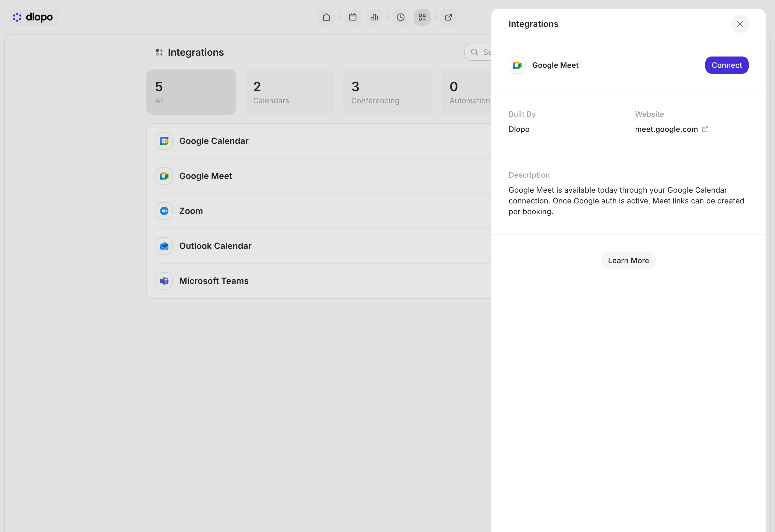775x532 pixels.
Task: Open the Outlook Calendar row
Action: coord(319,246)
